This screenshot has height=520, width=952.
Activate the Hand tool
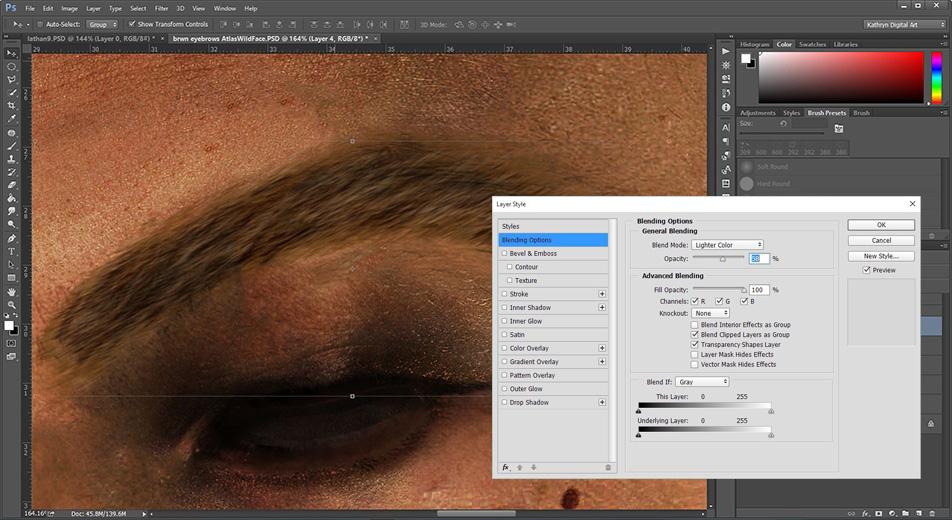click(x=12, y=291)
